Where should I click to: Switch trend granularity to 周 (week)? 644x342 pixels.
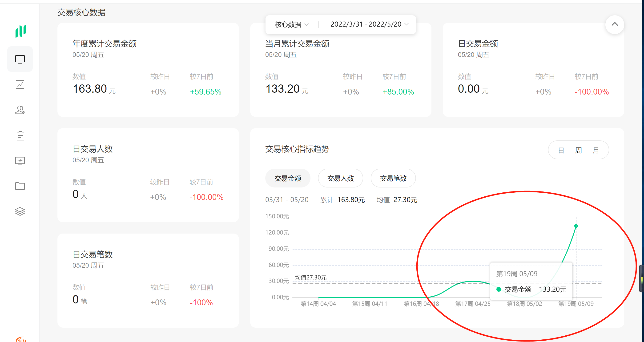578,150
